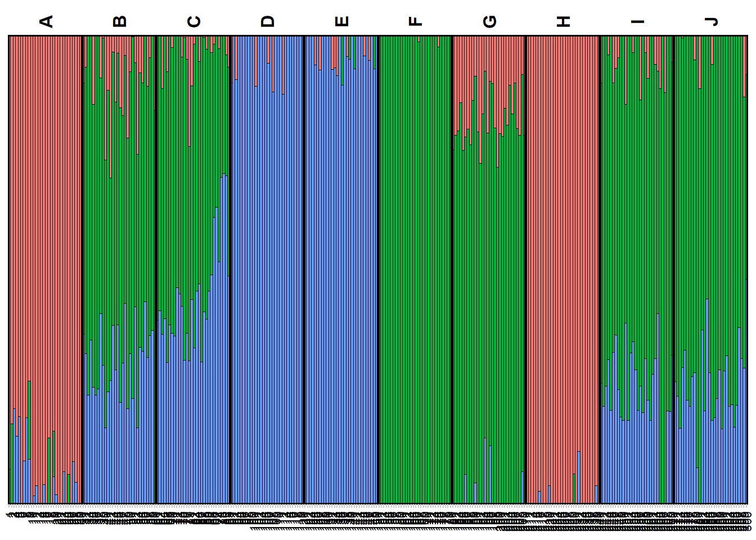Viewport: 756px width, 540px height.
Task: Select the group label H
Action: click(563, 21)
